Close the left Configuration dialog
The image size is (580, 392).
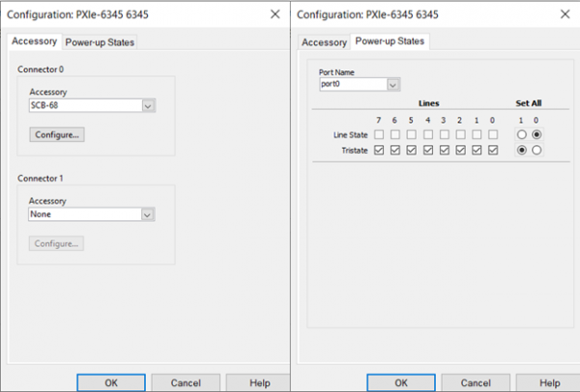(275, 14)
